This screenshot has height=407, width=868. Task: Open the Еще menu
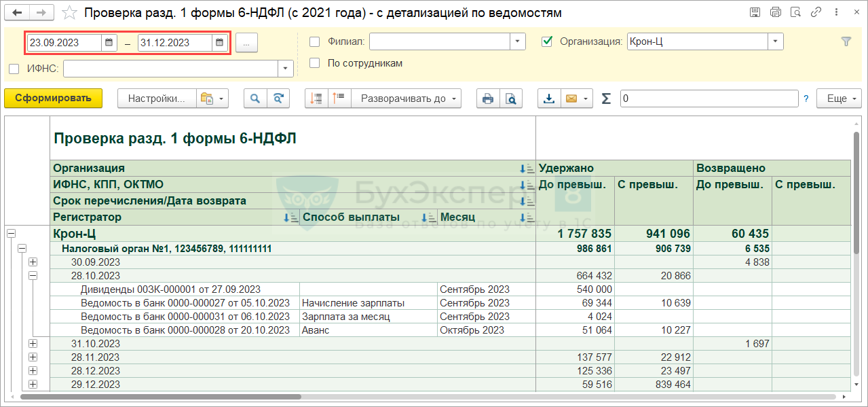[x=838, y=99]
